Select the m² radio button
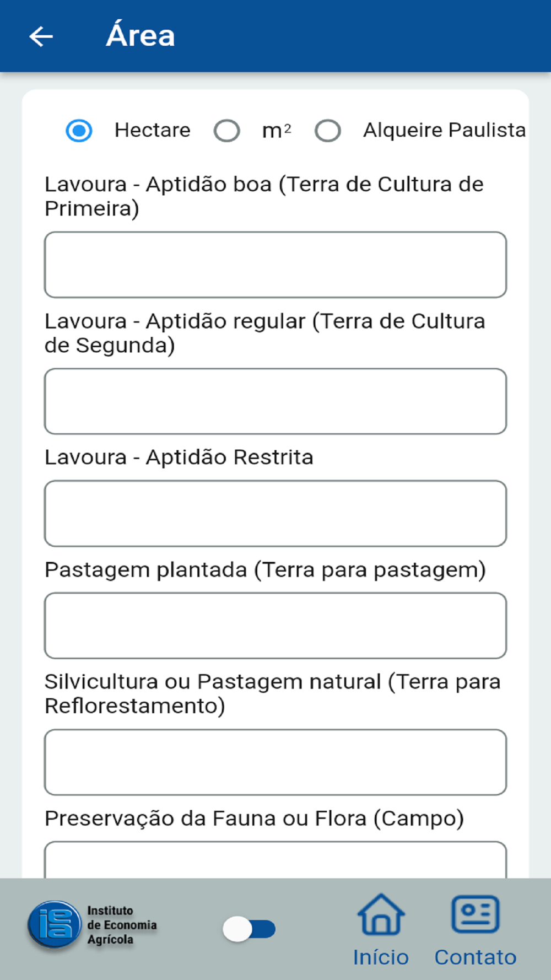The image size is (551, 980). 227,131
